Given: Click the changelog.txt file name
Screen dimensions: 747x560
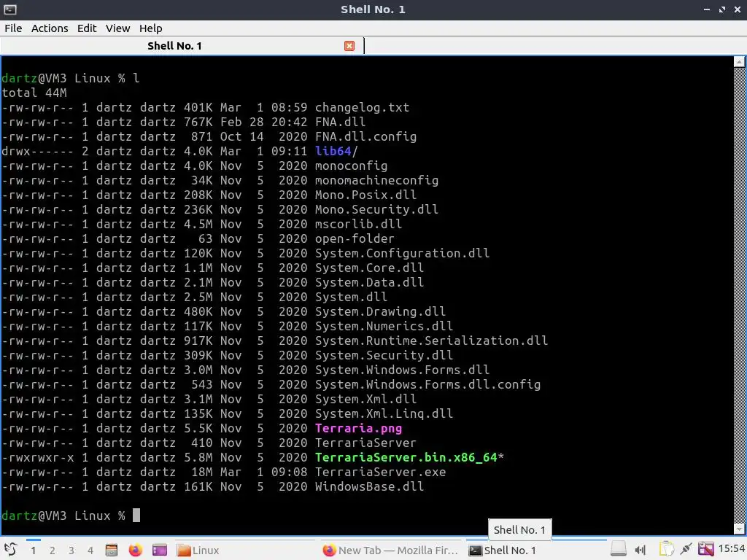Looking at the screenshot, I should 362,108.
